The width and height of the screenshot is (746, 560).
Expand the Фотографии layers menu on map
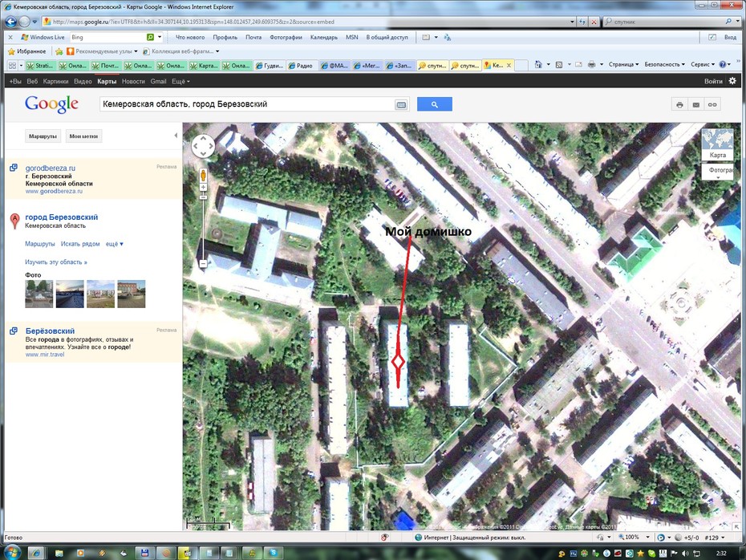pos(718,172)
